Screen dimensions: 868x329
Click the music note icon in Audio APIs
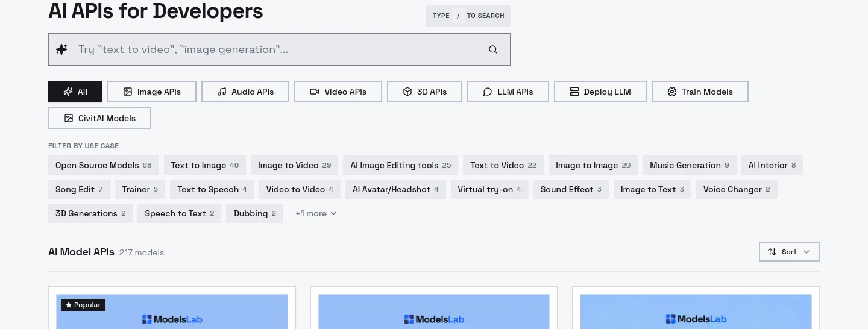coord(222,92)
